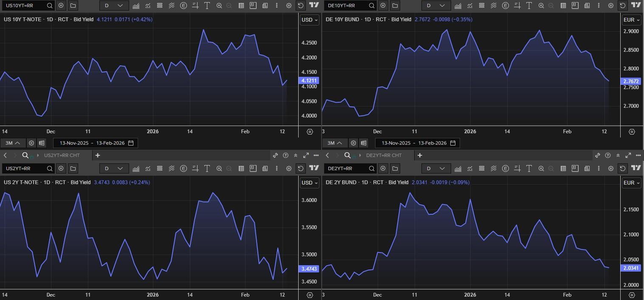Open settings gear in DE2YT chart toolbar
Viewport: 644px width, 300px height.
coord(611,168)
